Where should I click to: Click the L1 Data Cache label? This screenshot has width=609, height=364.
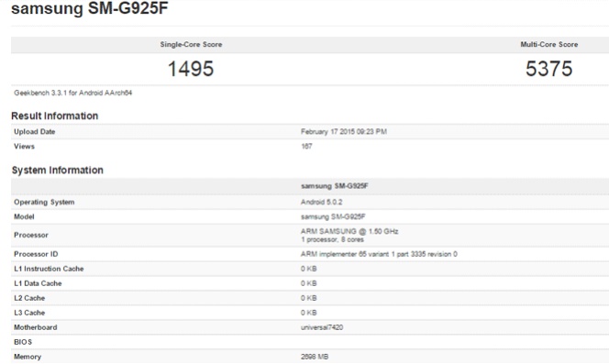(x=39, y=283)
